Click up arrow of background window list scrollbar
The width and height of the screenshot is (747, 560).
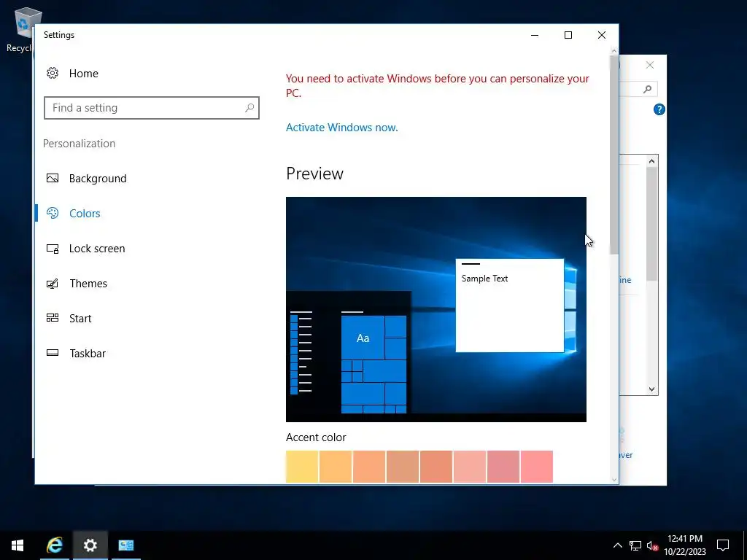(651, 161)
